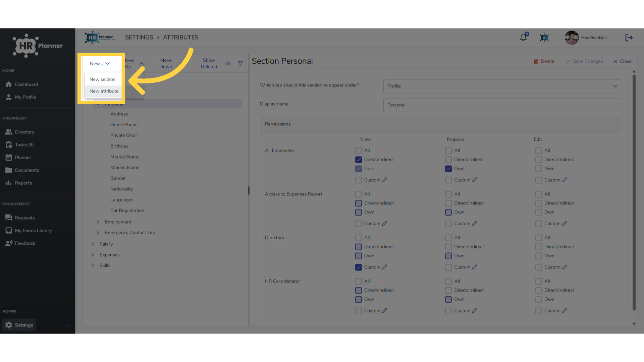
Task: Open the Directory page
Action: (x=20, y=132)
